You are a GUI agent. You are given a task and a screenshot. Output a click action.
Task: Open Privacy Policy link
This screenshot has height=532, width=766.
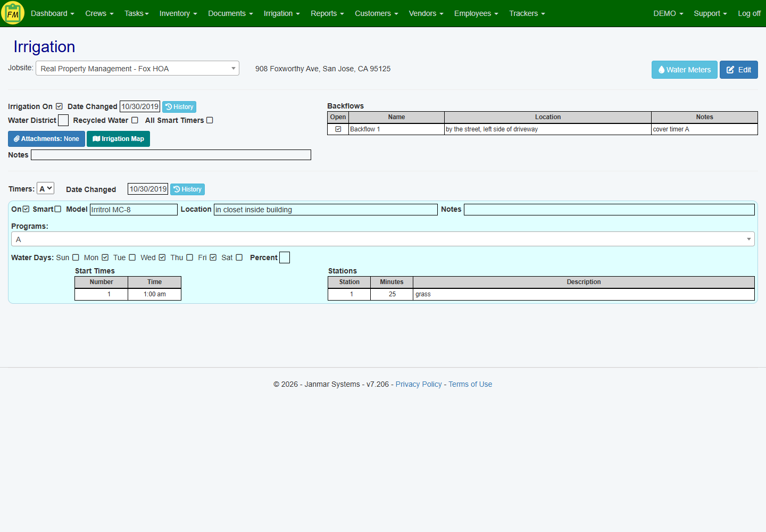point(419,384)
